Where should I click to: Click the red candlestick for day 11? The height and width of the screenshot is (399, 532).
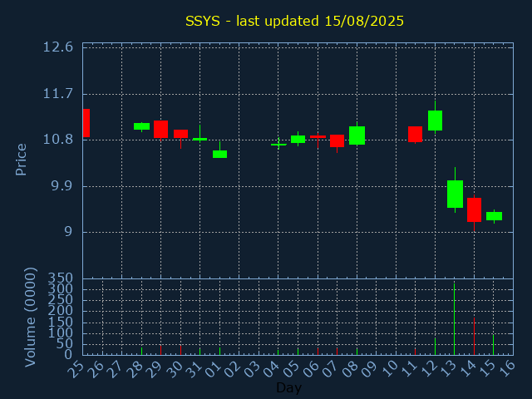415,134
